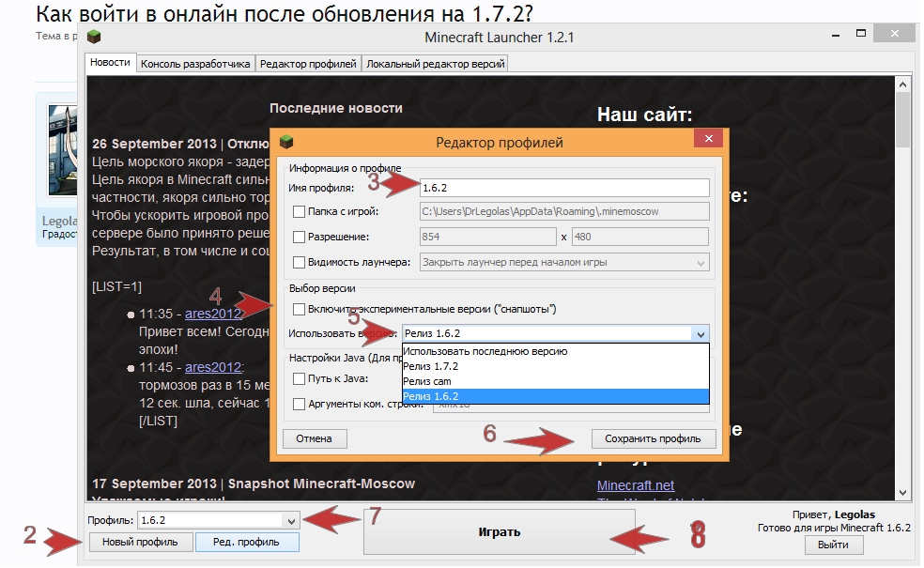Expand the Профиль dropdown at bottom left

pos(291,520)
